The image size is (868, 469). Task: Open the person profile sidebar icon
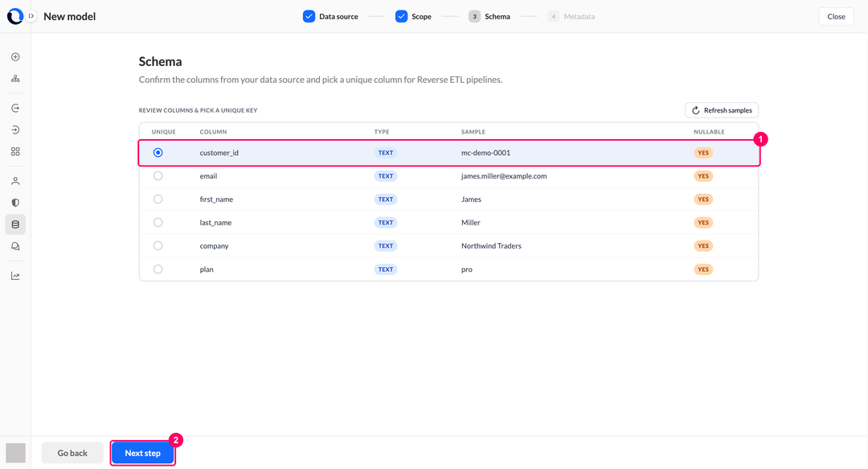click(15, 181)
